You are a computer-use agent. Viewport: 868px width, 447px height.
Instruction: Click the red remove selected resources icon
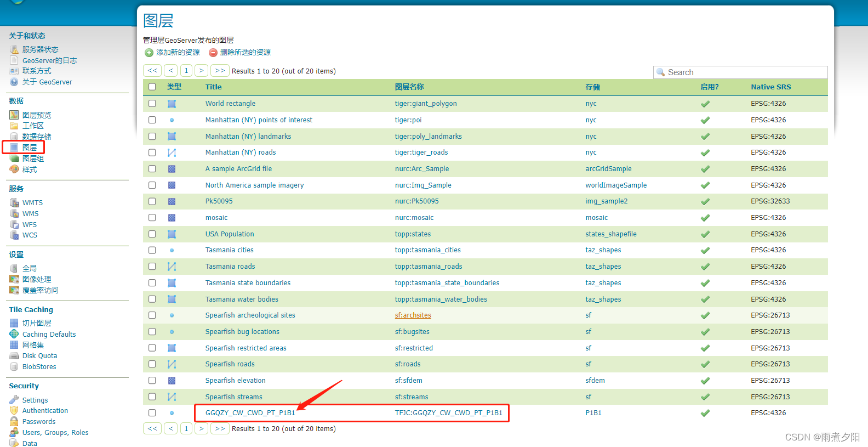213,53
